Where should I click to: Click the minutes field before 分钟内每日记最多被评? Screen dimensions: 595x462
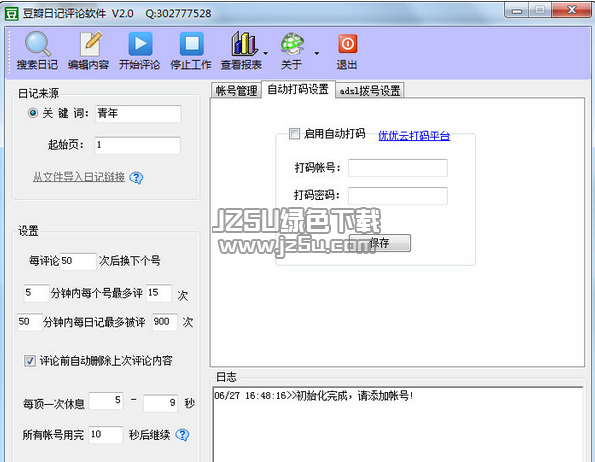click(x=30, y=322)
